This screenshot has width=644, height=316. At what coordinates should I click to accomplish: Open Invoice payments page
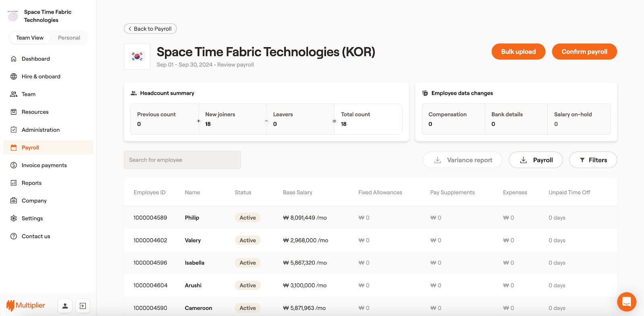click(48, 165)
